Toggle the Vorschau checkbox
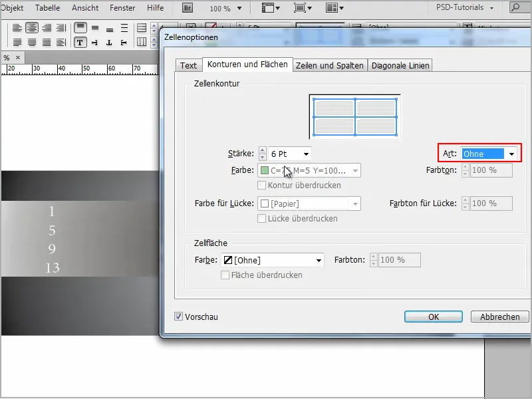Viewport: 532px width, 399px height. click(x=178, y=317)
